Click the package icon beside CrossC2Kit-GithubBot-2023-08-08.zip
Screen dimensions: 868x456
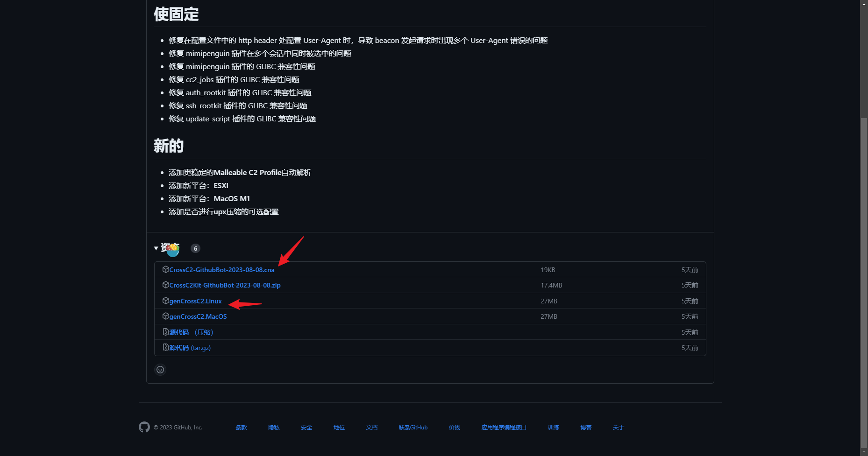166,285
